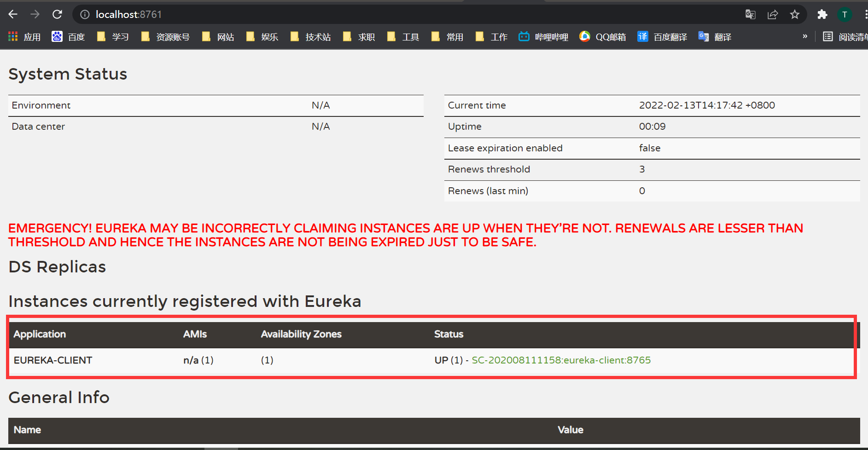Open the 资源账号 bookmark folder
The width and height of the screenshot is (868, 450).
pos(165,37)
